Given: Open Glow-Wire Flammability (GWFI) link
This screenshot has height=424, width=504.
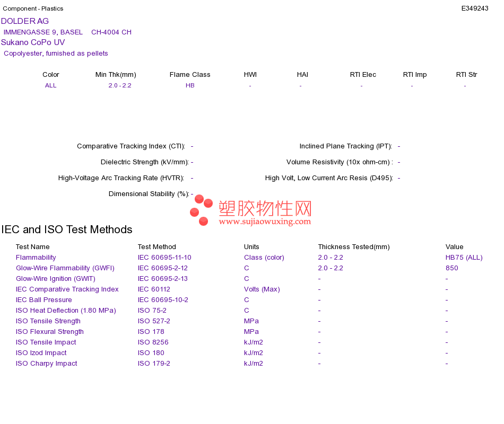Looking at the screenshot, I should [x=65, y=268].
